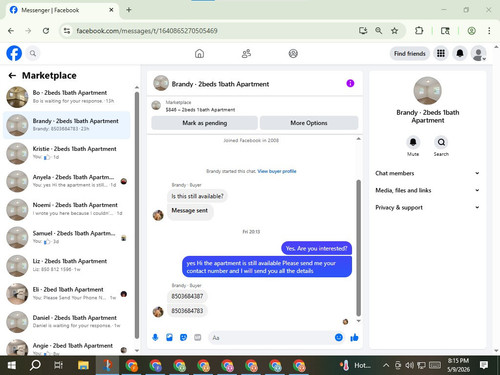Select the Messenger | Facebook tab
Viewport: 500px width, 375px height.
click(x=62, y=10)
